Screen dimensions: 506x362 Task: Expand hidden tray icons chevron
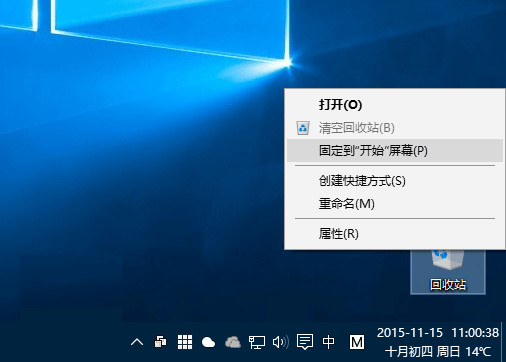pos(137,342)
